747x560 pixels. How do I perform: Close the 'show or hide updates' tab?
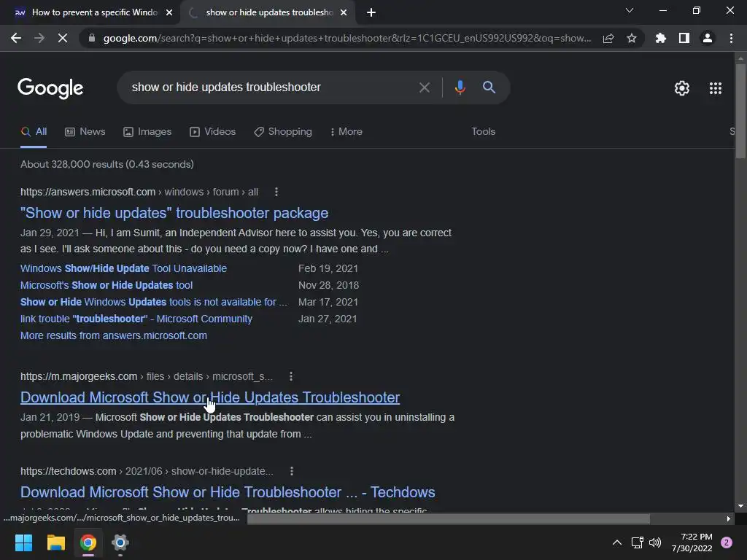(344, 13)
